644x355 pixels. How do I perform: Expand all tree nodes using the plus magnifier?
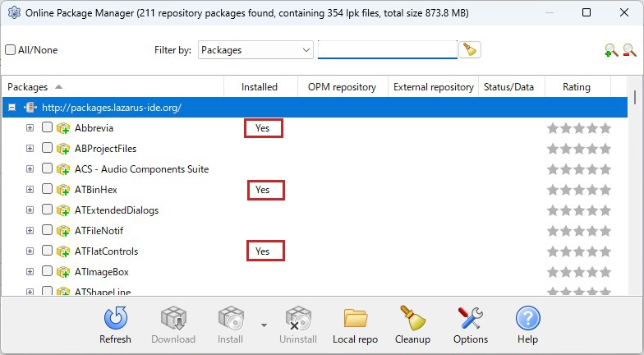[x=610, y=50]
